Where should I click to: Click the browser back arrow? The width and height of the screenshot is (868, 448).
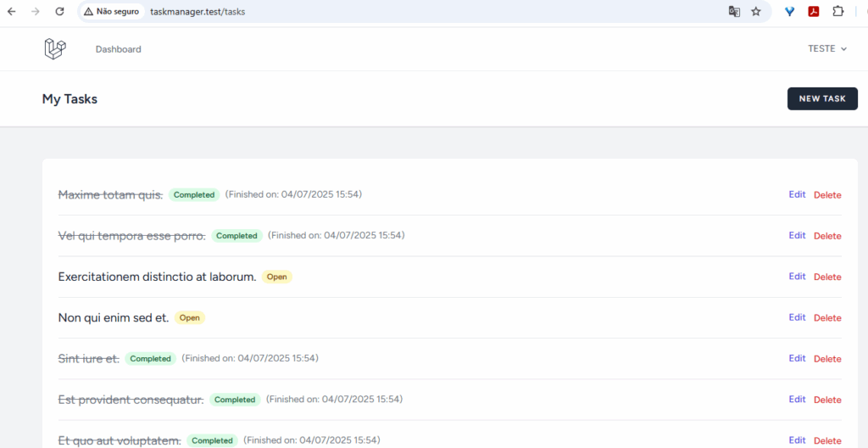(12, 12)
